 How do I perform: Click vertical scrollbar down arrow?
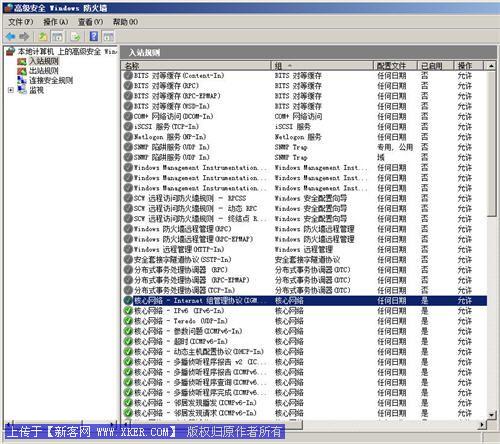[491, 415]
